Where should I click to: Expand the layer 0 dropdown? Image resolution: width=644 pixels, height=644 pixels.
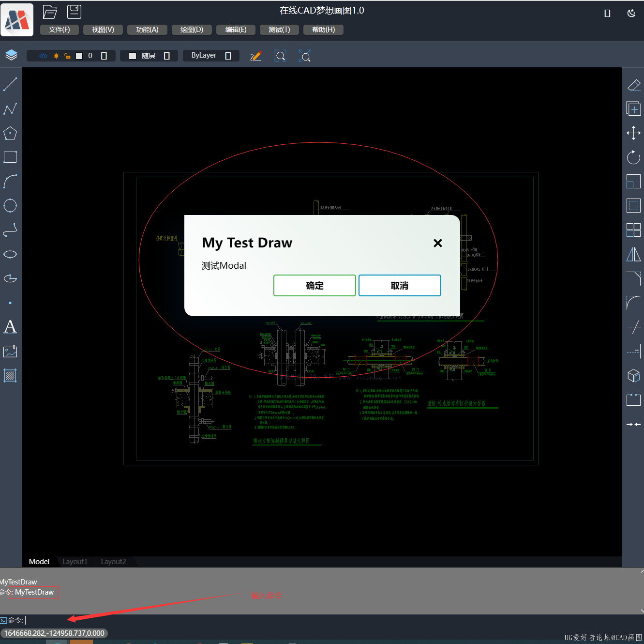coord(104,56)
